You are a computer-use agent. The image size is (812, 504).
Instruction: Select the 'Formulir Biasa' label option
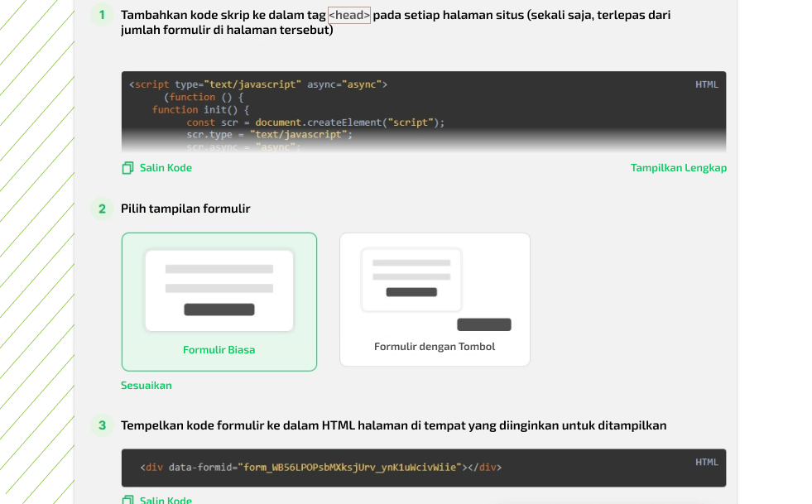click(x=219, y=350)
